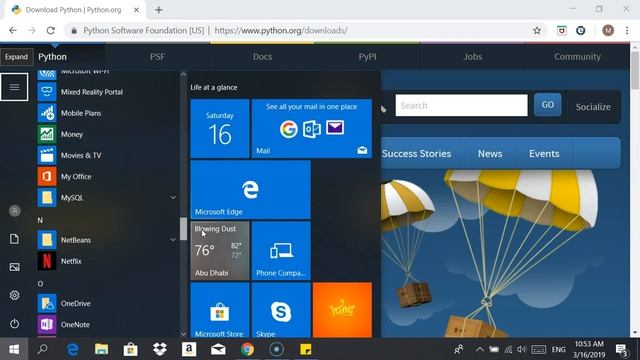This screenshot has height=360, width=640.
Task: Reload the page in Chrome
Action: [51, 31]
